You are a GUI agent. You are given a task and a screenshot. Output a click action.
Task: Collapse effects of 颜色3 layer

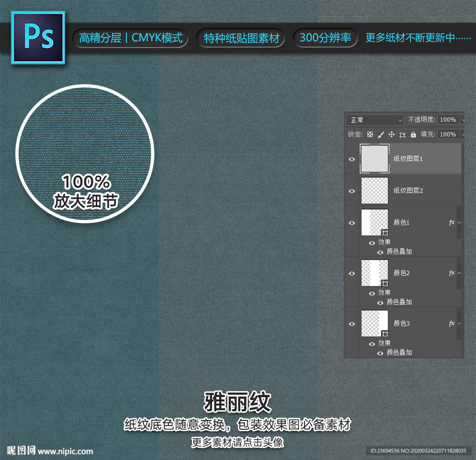[x=459, y=324]
